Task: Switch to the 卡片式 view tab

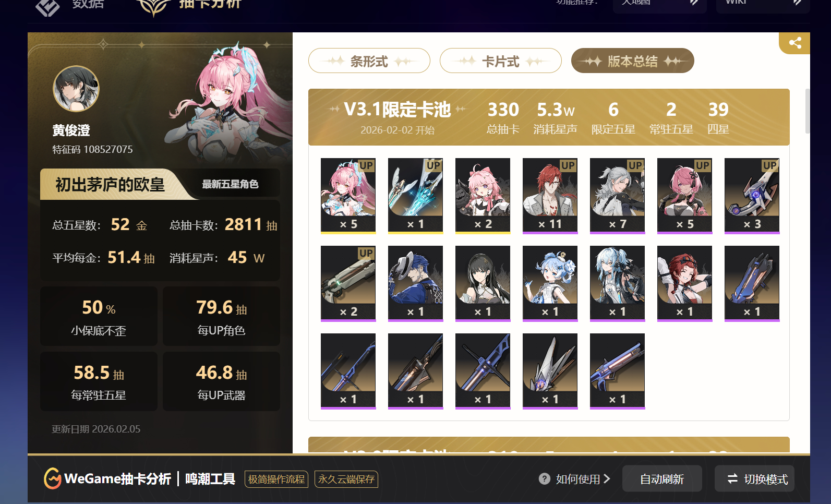Action: [501, 61]
